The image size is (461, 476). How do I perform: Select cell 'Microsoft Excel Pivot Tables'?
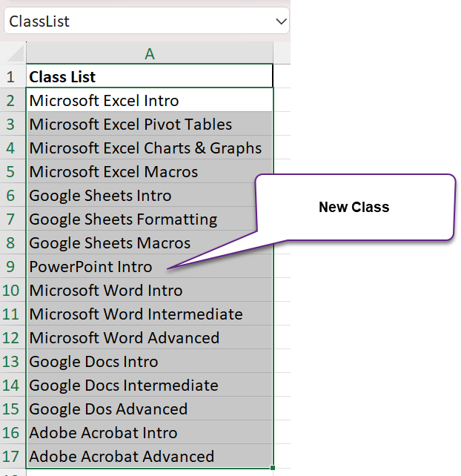click(149, 124)
